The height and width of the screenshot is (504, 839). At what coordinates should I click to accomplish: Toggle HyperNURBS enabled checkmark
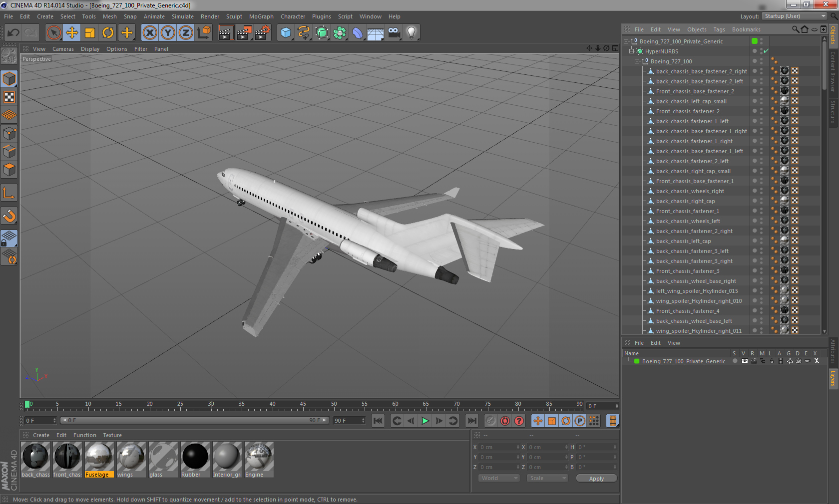[766, 51]
